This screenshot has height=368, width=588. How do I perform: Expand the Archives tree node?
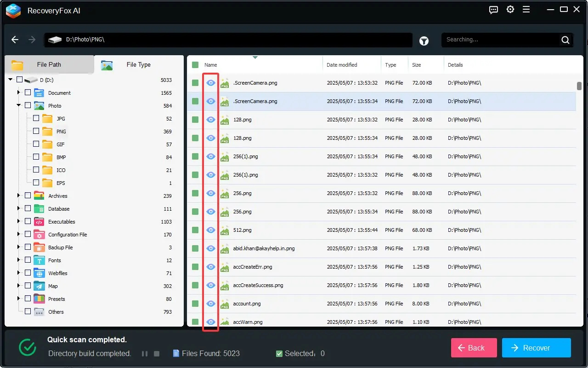point(19,195)
